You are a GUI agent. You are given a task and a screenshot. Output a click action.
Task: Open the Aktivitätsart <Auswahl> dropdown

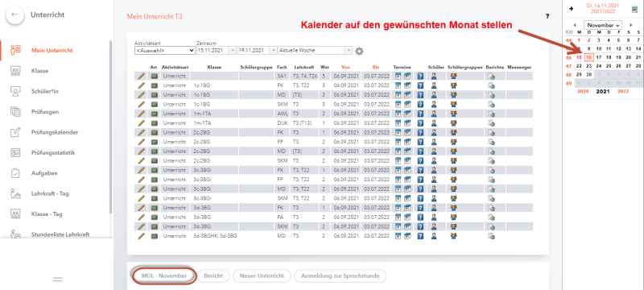[165, 50]
